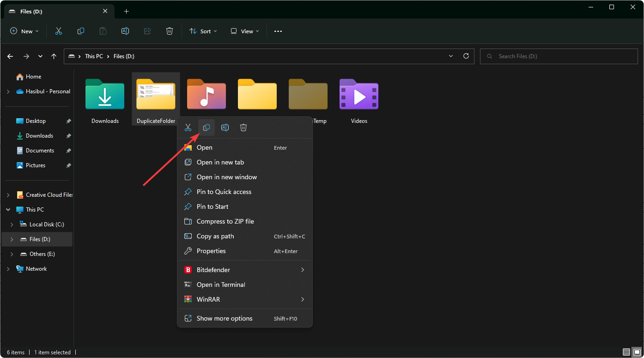Click the Search Files (D:) box
Image resolution: width=644 pixels, height=358 pixels.
[x=559, y=56]
